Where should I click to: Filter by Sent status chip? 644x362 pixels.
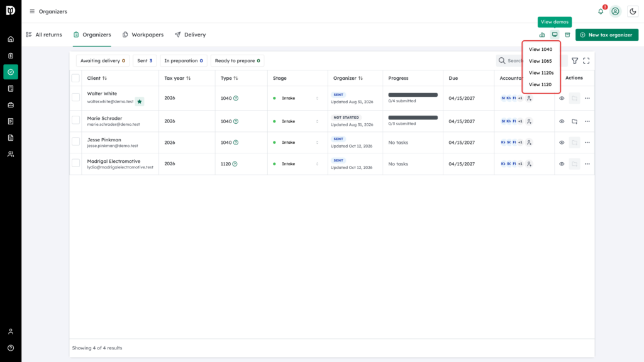(145, 61)
